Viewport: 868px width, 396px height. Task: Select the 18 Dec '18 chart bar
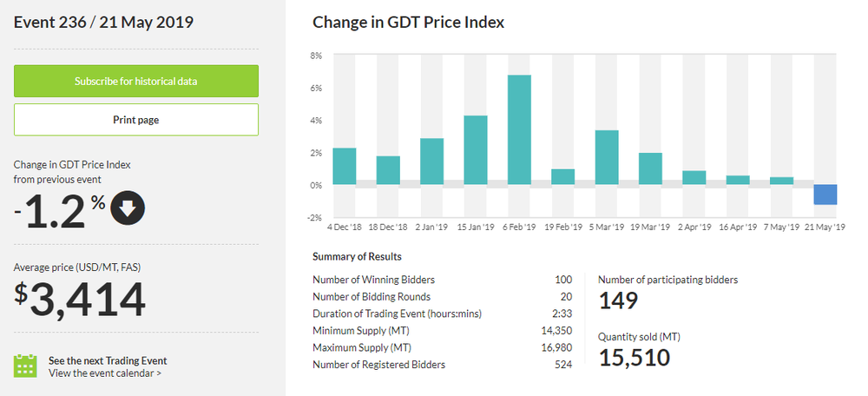click(x=388, y=170)
